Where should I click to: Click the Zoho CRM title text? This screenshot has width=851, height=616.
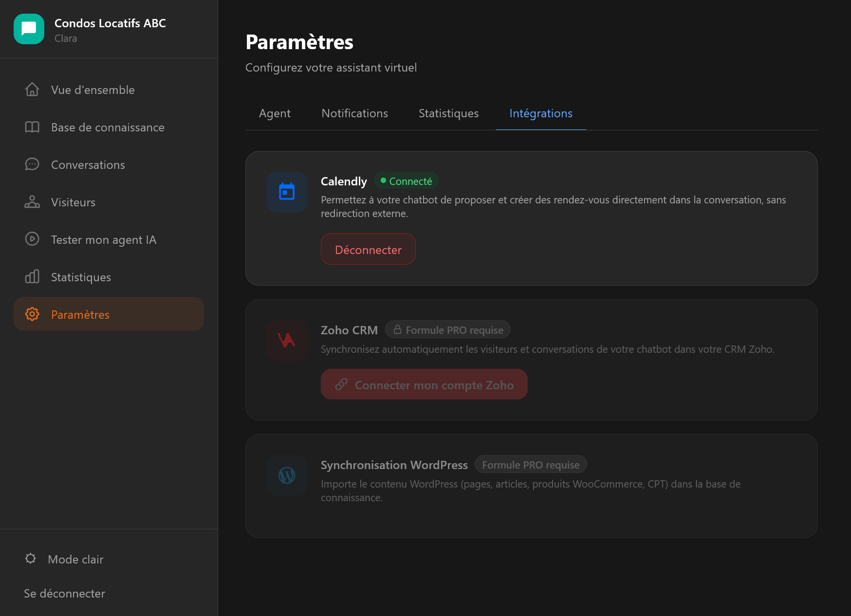(x=349, y=330)
